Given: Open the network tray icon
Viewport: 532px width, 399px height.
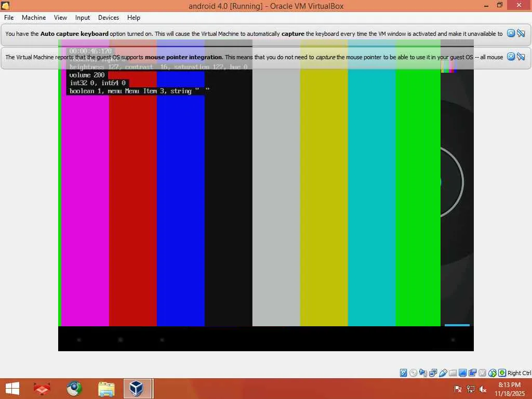Looking at the screenshot, I should [x=470, y=389].
